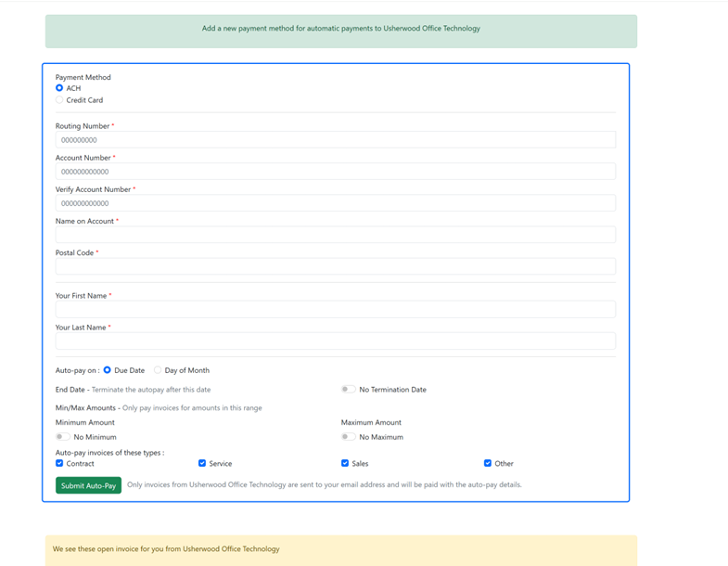This screenshot has height=566, width=728.
Task: Click the Account Number field
Action: coord(335,172)
